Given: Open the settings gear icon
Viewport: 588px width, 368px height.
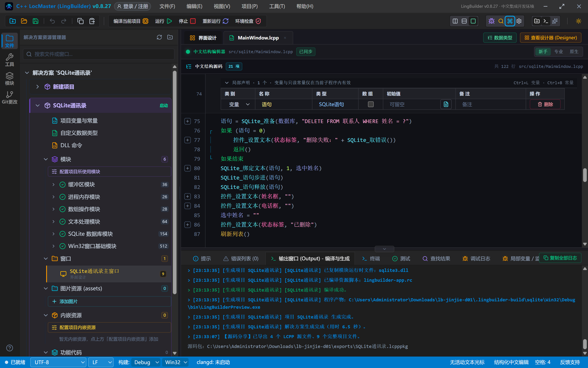Looking at the screenshot, I should click(519, 21).
